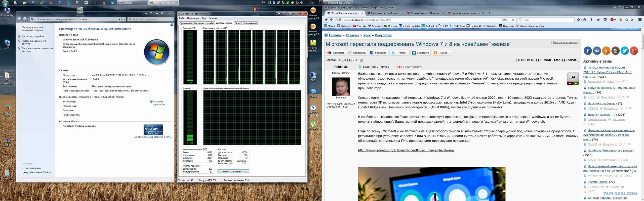Select the RDC desktop shortcut
644x201 pixels.
point(313,77)
